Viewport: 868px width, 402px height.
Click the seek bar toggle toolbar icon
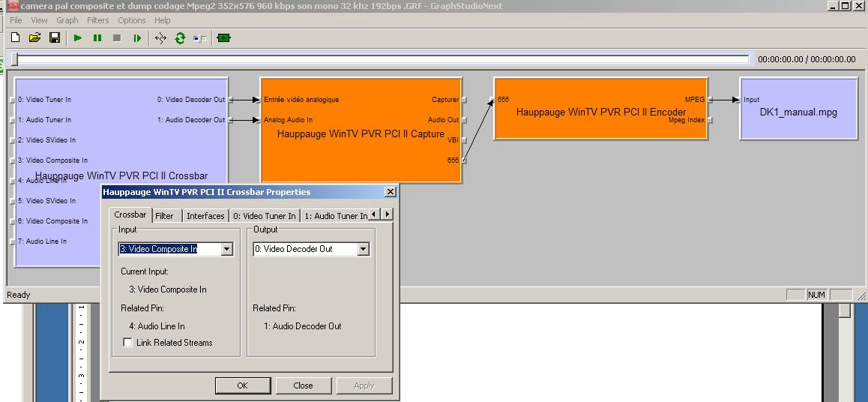point(199,38)
